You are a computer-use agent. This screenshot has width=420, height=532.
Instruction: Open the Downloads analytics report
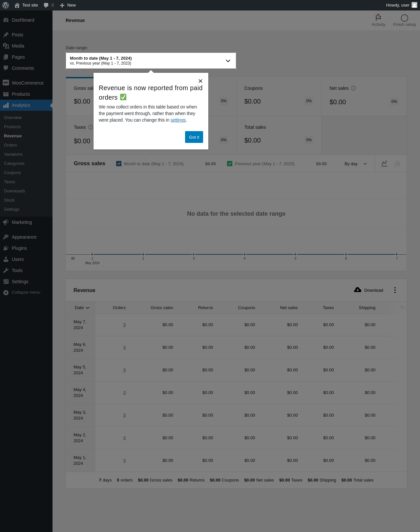tap(14, 191)
